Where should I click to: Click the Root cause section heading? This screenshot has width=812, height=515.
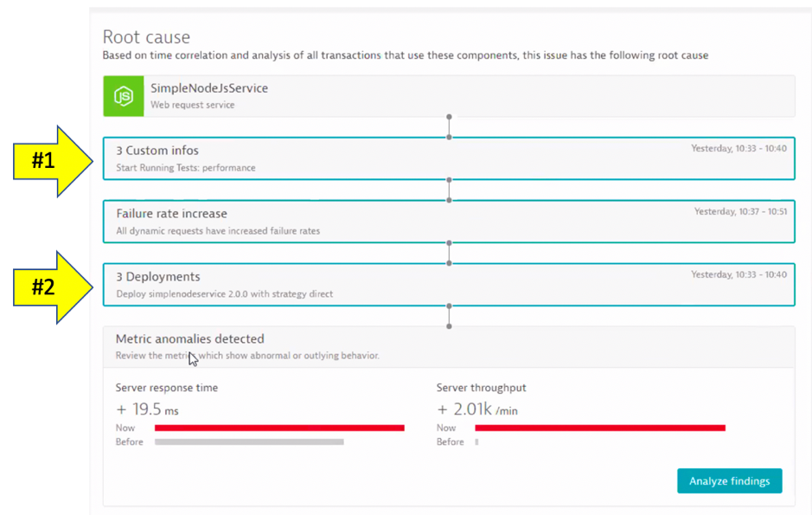(x=145, y=36)
